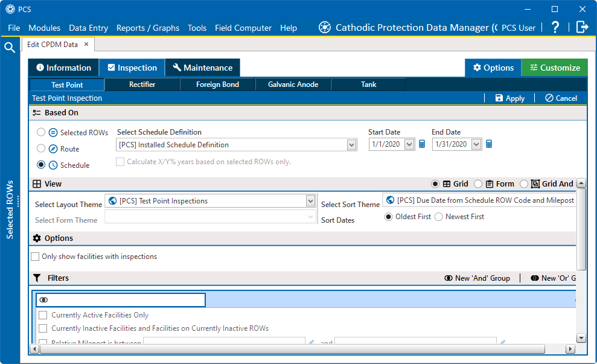Select the Form view radio button

pos(478,184)
